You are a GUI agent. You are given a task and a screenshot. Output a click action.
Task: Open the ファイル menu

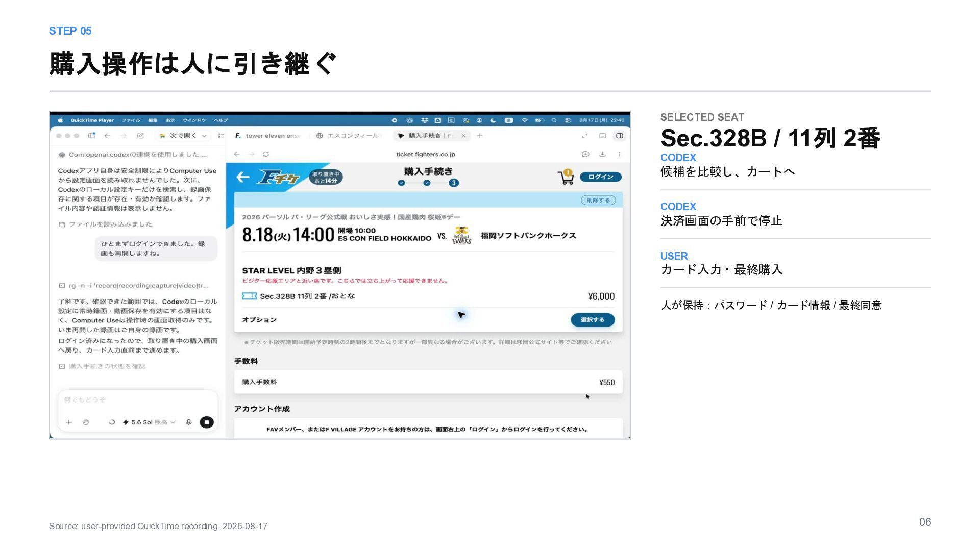pos(131,120)
